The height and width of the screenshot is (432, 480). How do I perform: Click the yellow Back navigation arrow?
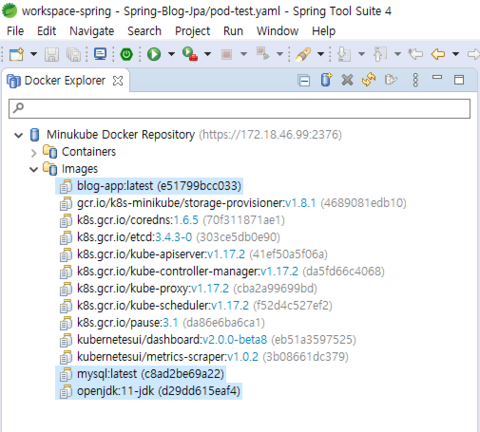click(438, 54)
